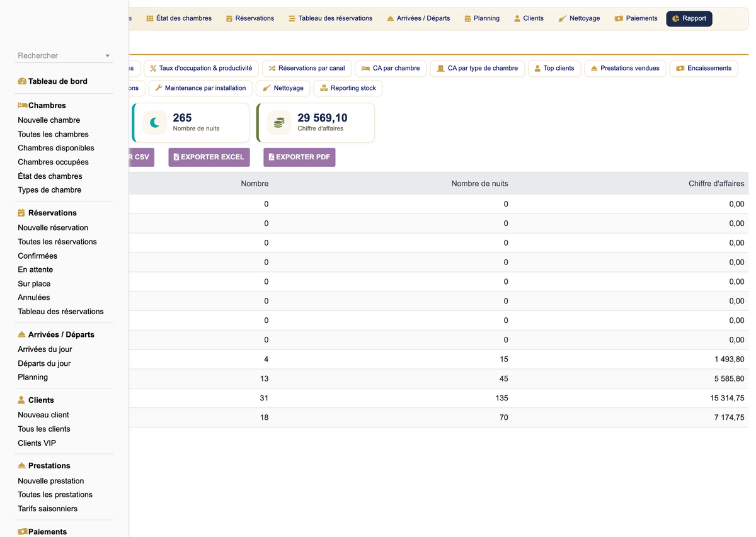The width and height of the screenshot is (756, 537).
Task: Add a Nouveau client
Action: coord(43,415)
